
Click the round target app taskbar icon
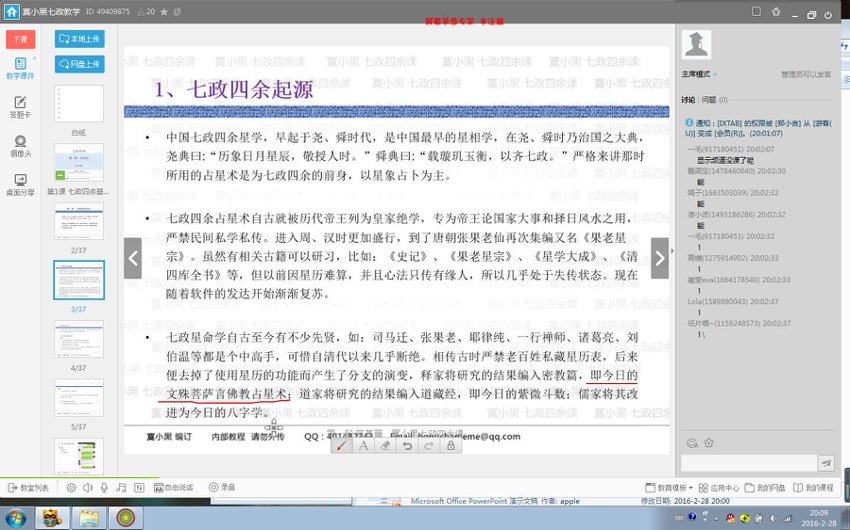pyautogui.click(x=125, y=519)
